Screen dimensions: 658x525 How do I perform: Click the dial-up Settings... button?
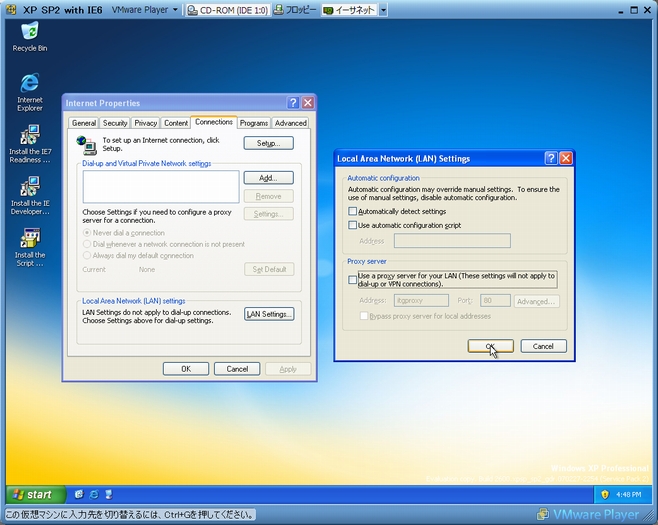pyautogui.click(x=269, y=214)
